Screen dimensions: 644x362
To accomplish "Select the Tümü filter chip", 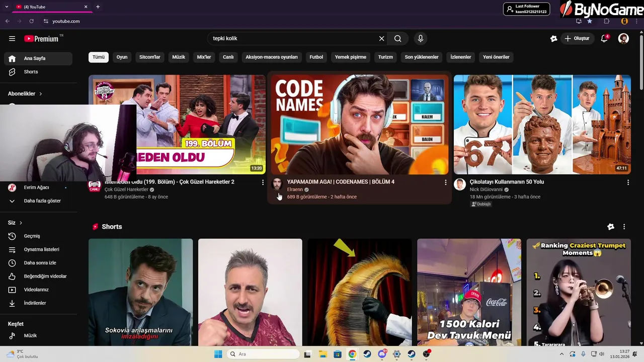I will 99,57.
